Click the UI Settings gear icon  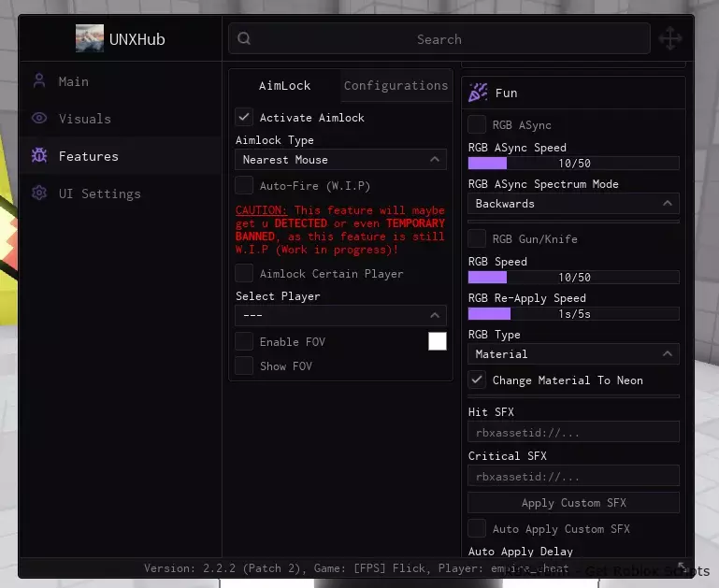[39, 193]
